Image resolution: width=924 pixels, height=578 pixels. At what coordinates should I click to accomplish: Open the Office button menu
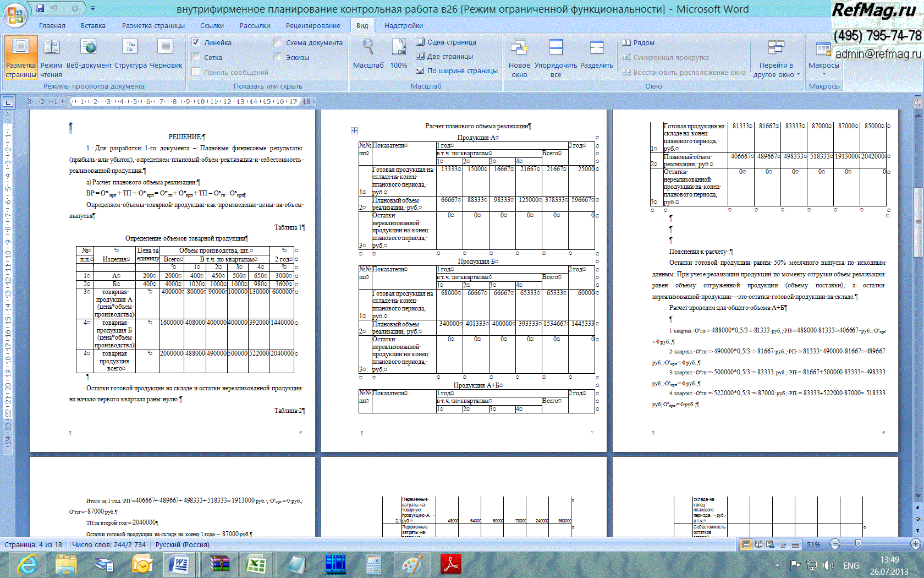pos(15,15)
